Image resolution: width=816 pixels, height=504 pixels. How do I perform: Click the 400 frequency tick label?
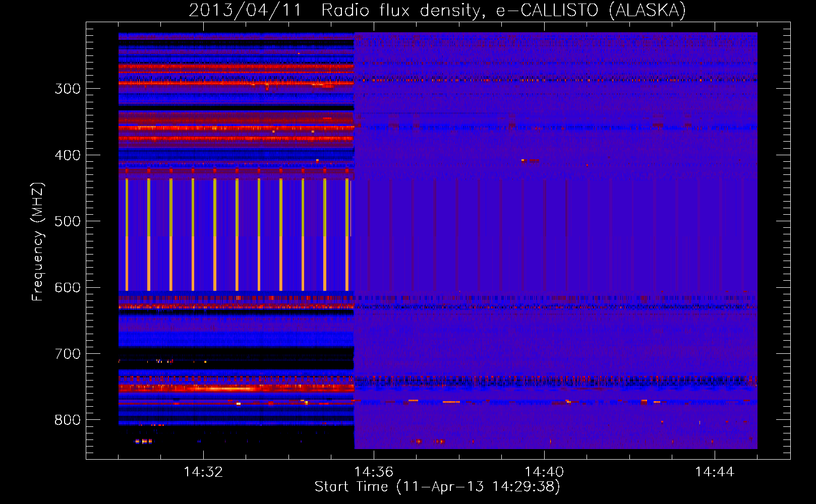pos(68,155)
